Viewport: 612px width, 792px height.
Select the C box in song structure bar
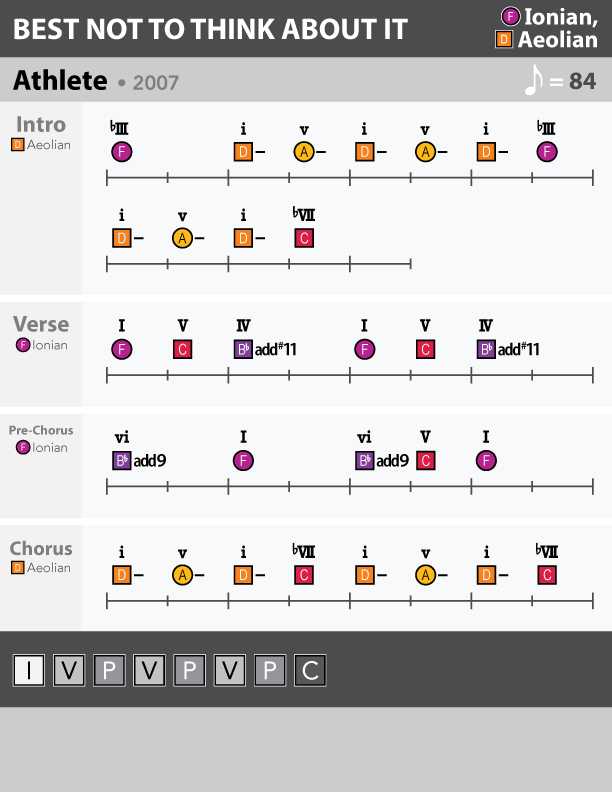click(x=309, y=670)
